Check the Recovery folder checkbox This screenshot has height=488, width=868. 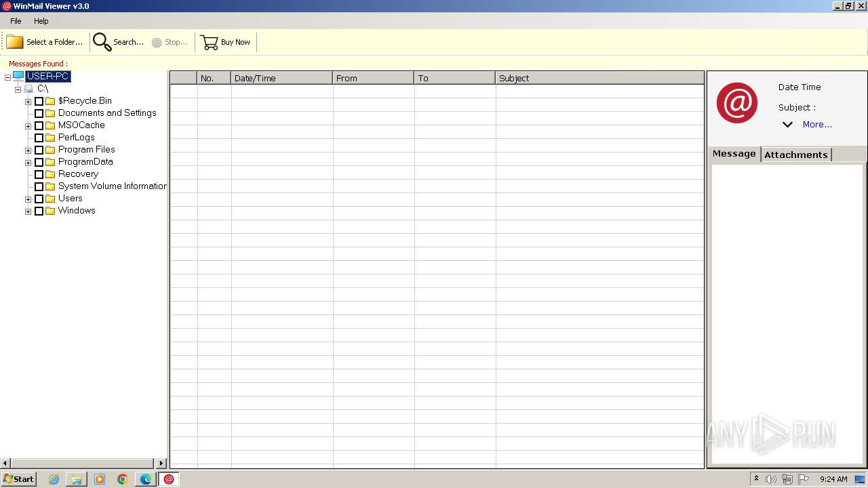point(39,175)
